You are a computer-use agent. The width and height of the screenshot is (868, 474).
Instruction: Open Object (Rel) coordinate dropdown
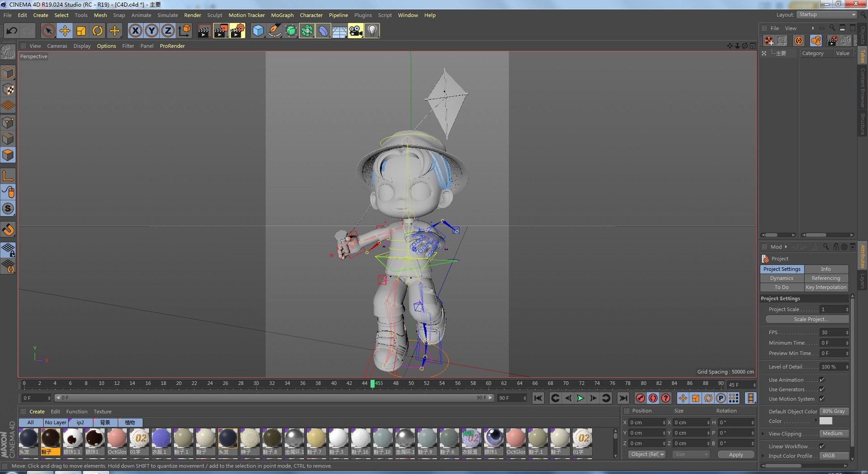(647, 454)
